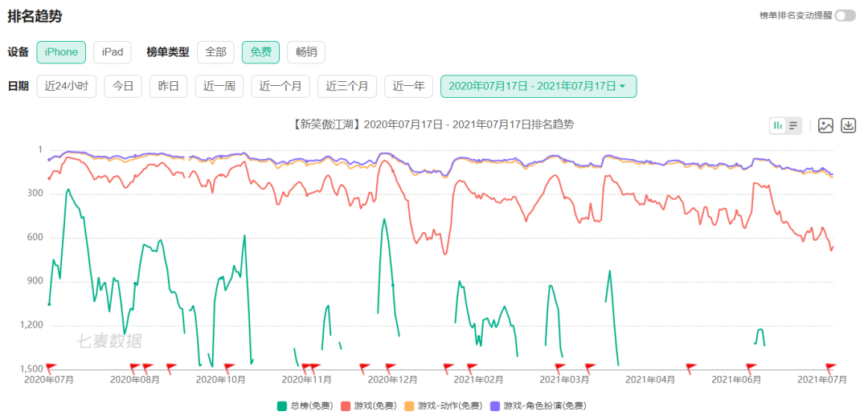
Task: Toggle 榜单排名变动提醒 switch
Action: tap(845, 15)
